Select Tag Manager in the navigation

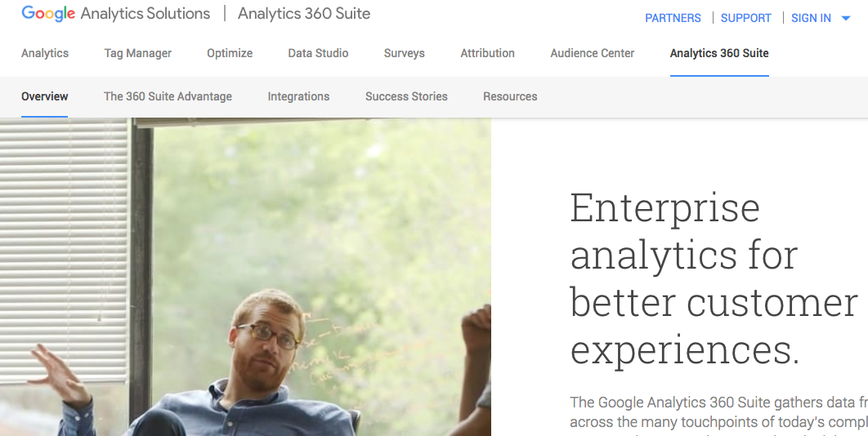point(138,53)
